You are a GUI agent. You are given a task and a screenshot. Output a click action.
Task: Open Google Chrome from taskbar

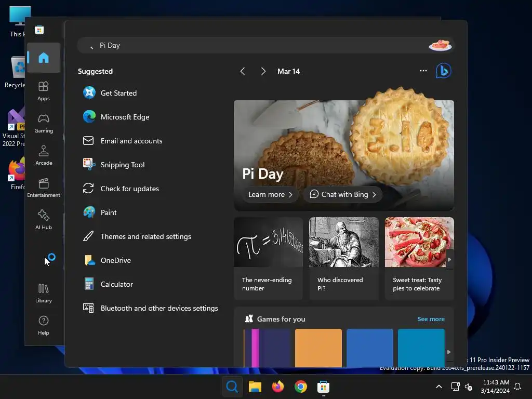301,387
